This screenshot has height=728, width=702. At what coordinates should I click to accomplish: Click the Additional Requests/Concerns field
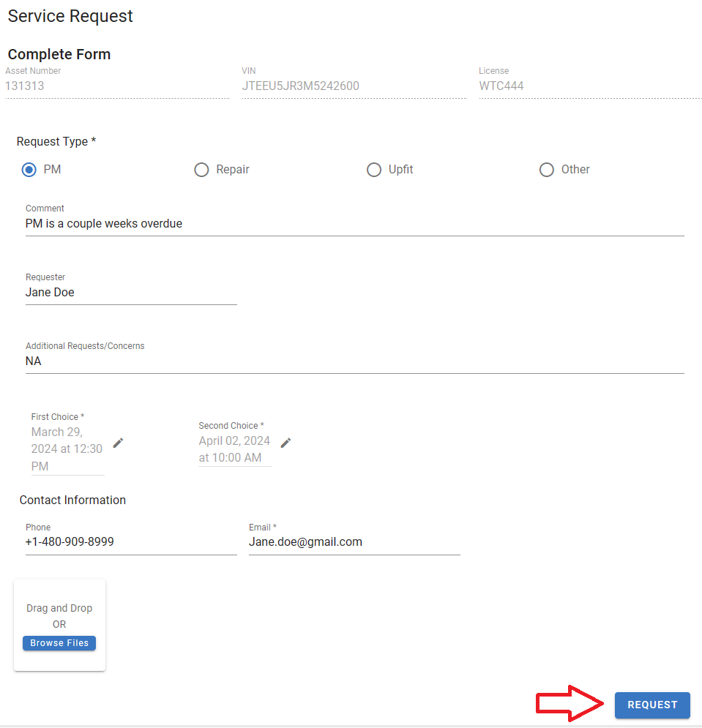pyautogui.click(x=354, y=361)
